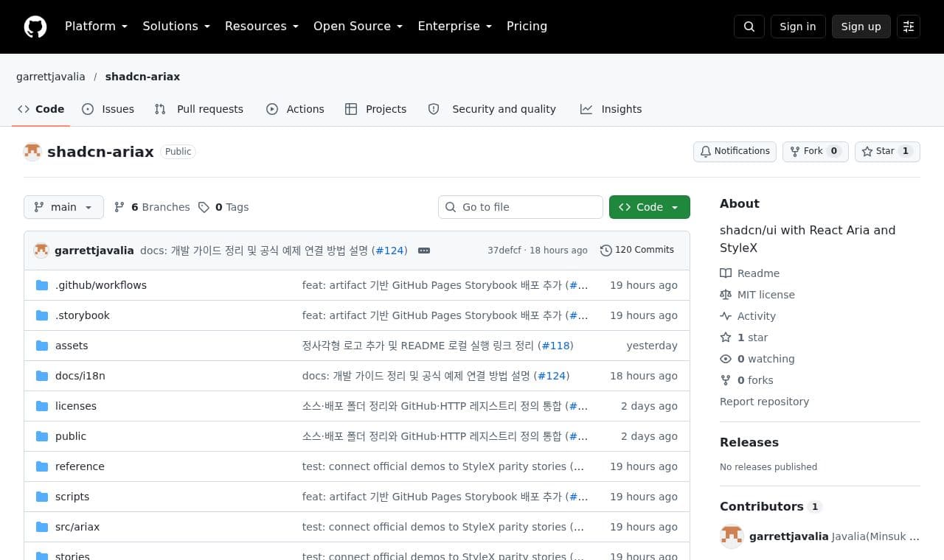Switch to the Issues tab
Image resolution: width=944 pixels, height=560 pixels.
coord(108,109)
